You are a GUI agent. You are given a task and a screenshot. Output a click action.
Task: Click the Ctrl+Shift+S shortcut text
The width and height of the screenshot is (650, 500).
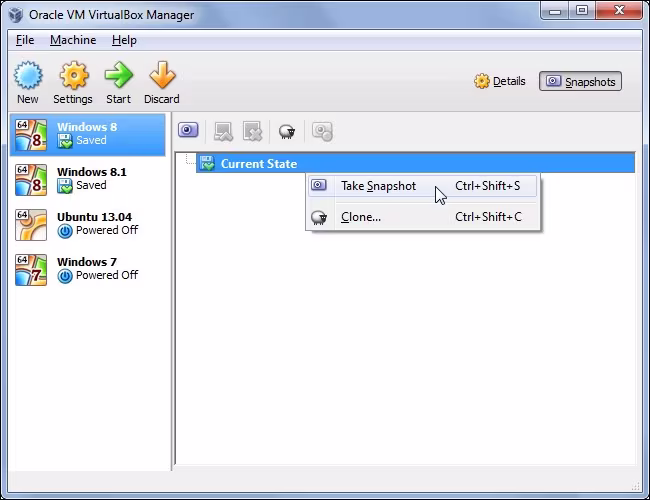tap(488, 186)
